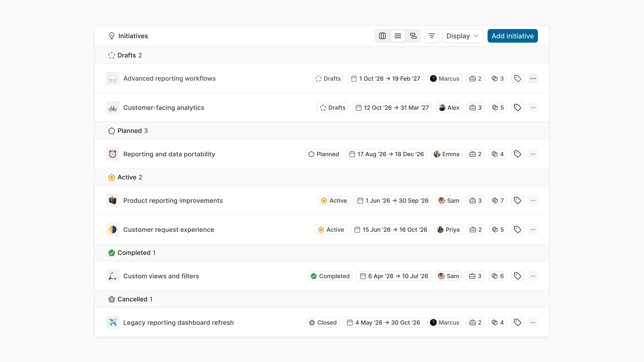Collapse the Cancelled group header
The height and width of the screenshot is (362, 644).
[322, 299]
